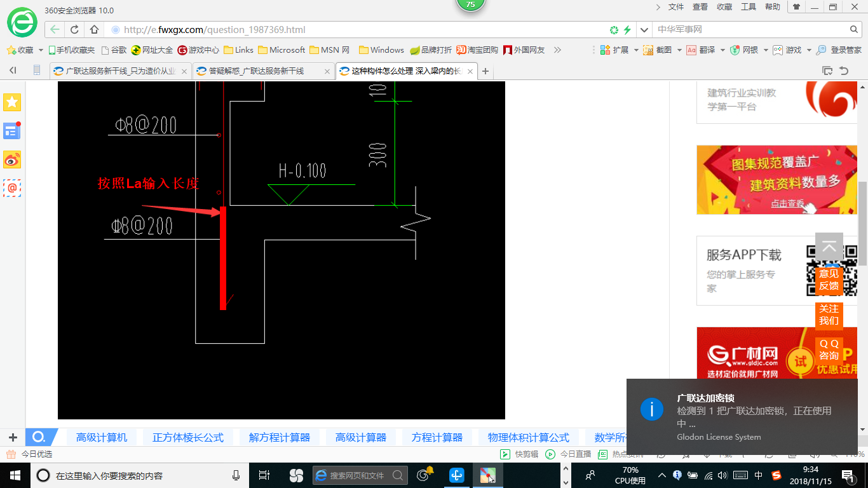Expand the 网银 dropdown arrow
The image size is (868, 488).
click(766, 50)
